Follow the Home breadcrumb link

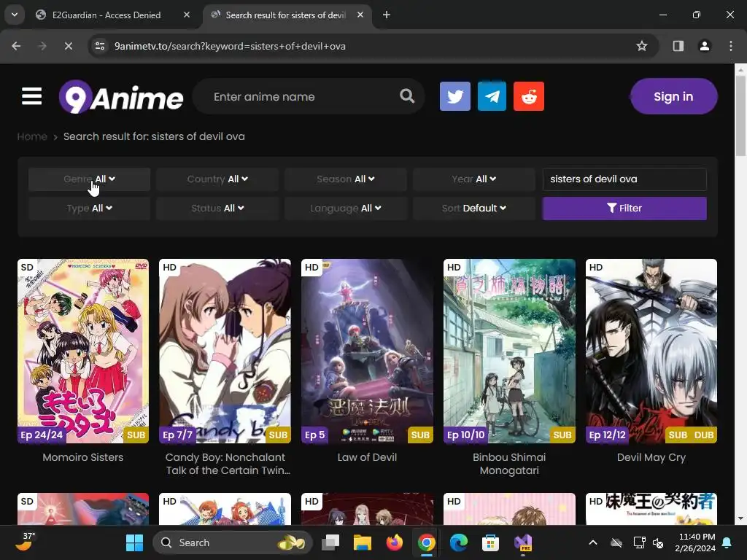click(32, 136)
